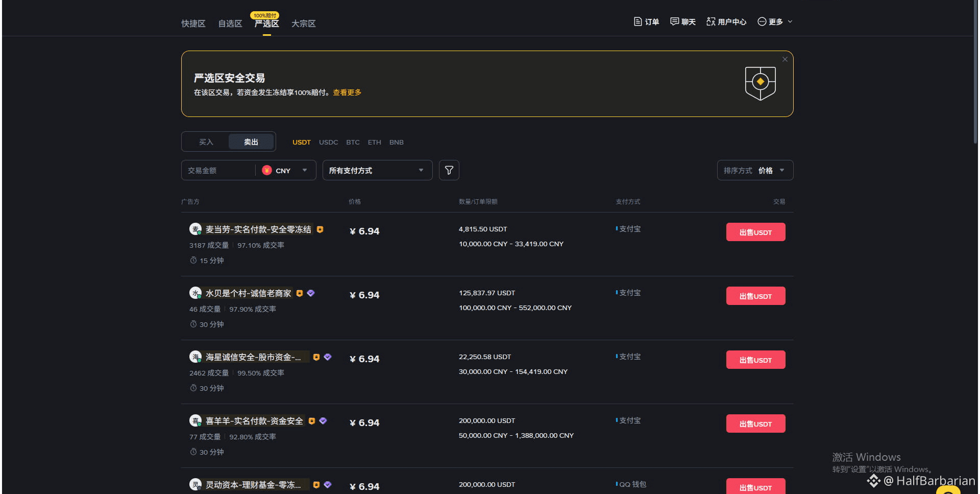Click the avatar of 水贝是个村-诚信老商家
This screenshot has width=980, height=494.
tap(195, 293)
